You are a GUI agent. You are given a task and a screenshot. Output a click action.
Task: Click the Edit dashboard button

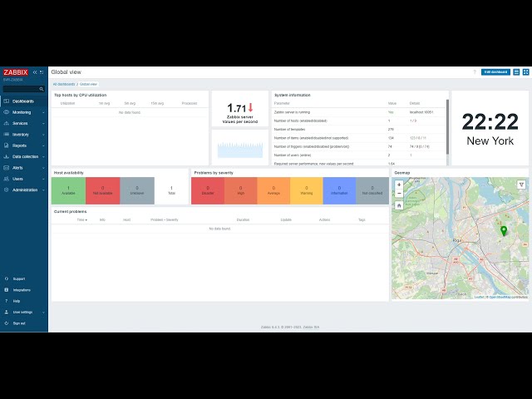coord(495,72)
